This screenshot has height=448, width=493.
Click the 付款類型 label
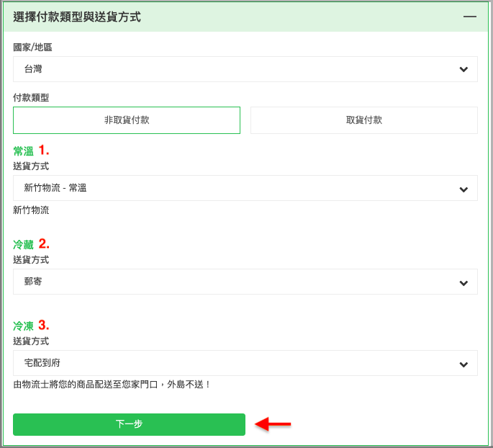[x=31, y=97]
